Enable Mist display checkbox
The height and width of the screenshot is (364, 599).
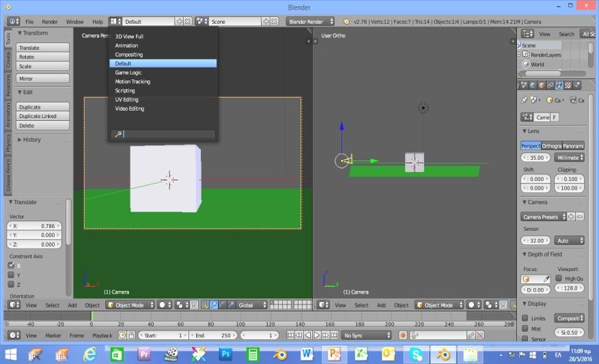tap(525, 328)
